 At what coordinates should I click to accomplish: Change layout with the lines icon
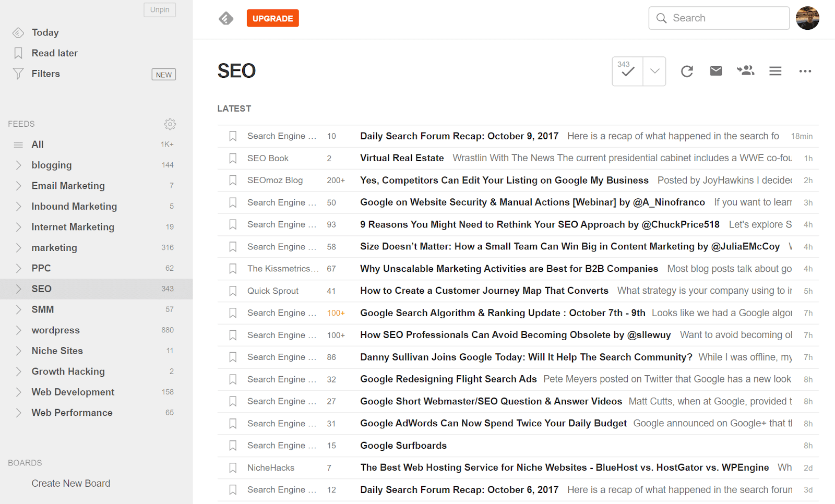(776, 71)
